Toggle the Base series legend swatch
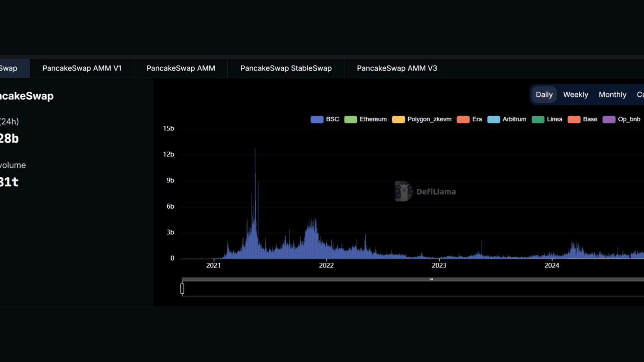 click(574, 119)
